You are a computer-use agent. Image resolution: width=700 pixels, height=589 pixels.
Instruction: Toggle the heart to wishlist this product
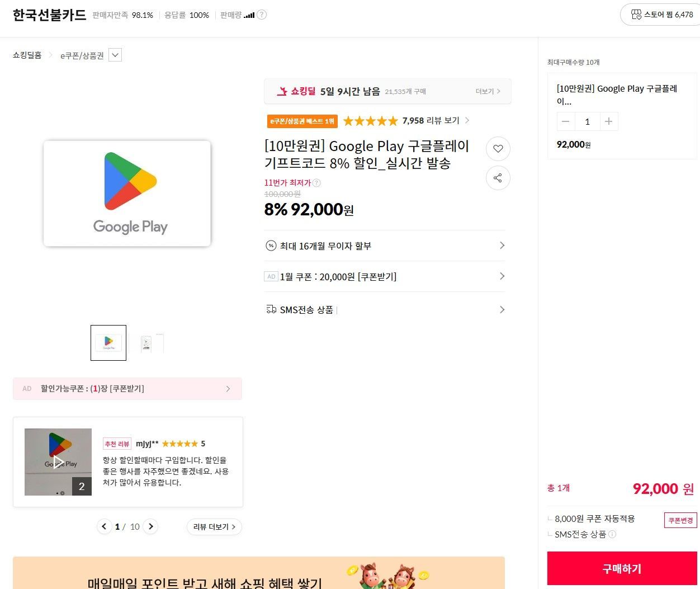tap(498, 149)
